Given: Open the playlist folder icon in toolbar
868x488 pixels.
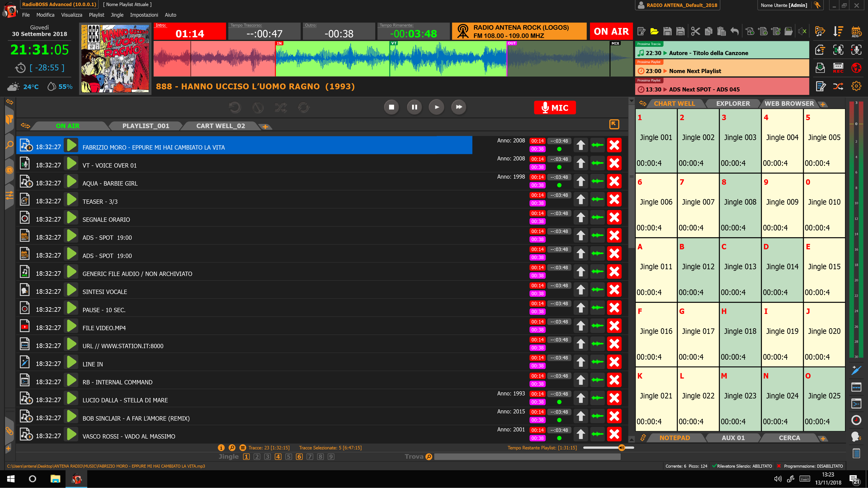Looking at the screenshot, I should pos(654,31).
